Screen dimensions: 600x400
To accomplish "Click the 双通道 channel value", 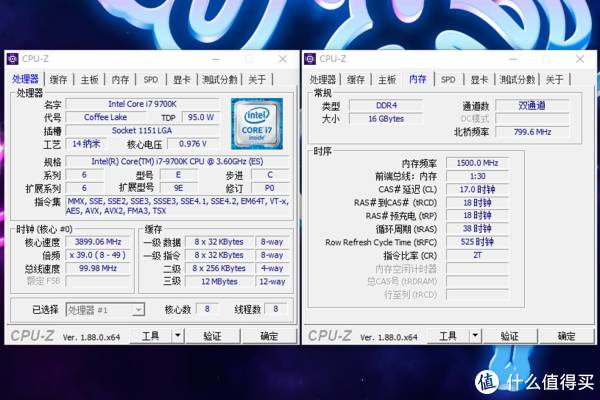I will click(532, 105).
